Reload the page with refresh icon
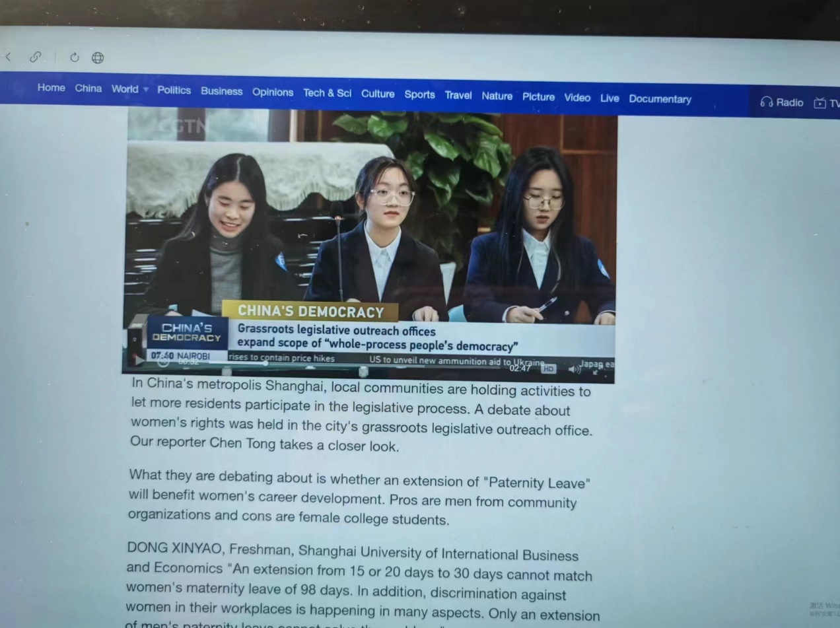840x628 pixels. (x=74, y=57)
